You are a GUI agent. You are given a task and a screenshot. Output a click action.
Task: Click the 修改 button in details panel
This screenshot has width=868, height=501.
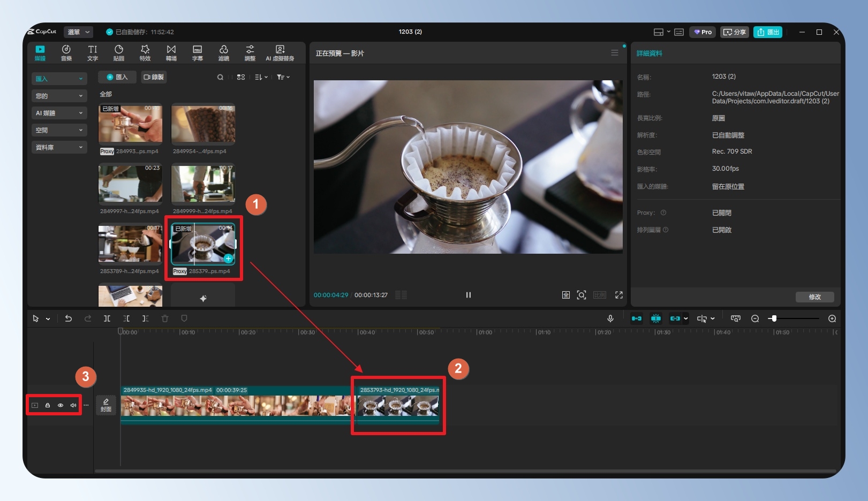(x=814, y=297)
